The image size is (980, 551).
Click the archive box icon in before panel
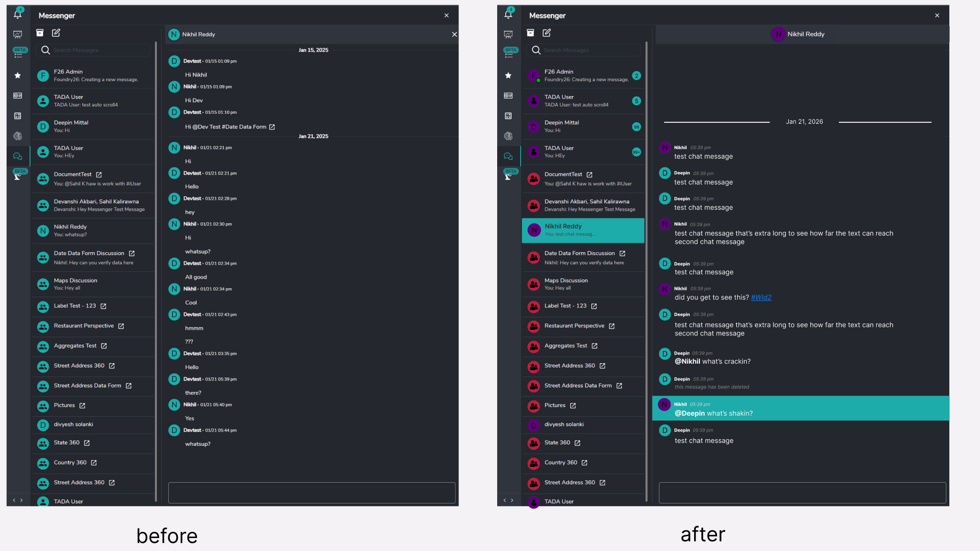(x=40, y=32)
